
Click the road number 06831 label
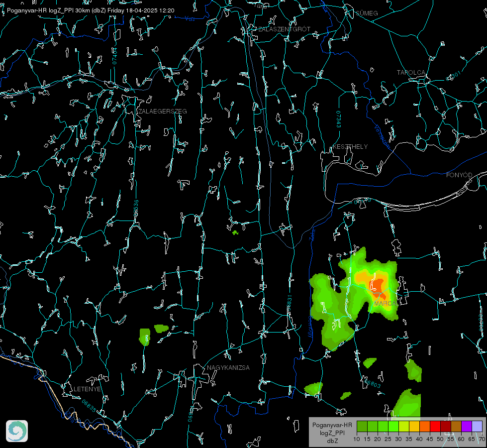pos(289,303)
